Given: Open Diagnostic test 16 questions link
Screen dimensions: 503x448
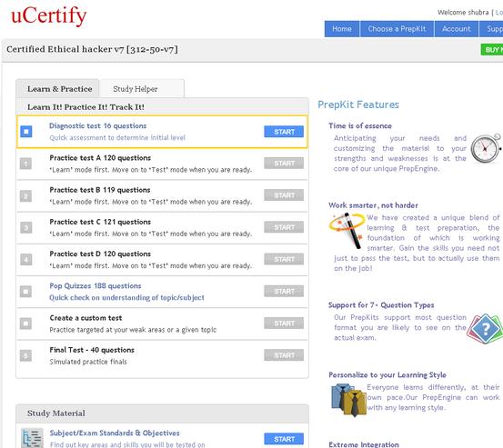Looking at the screenshot, I should pos(98,126).
